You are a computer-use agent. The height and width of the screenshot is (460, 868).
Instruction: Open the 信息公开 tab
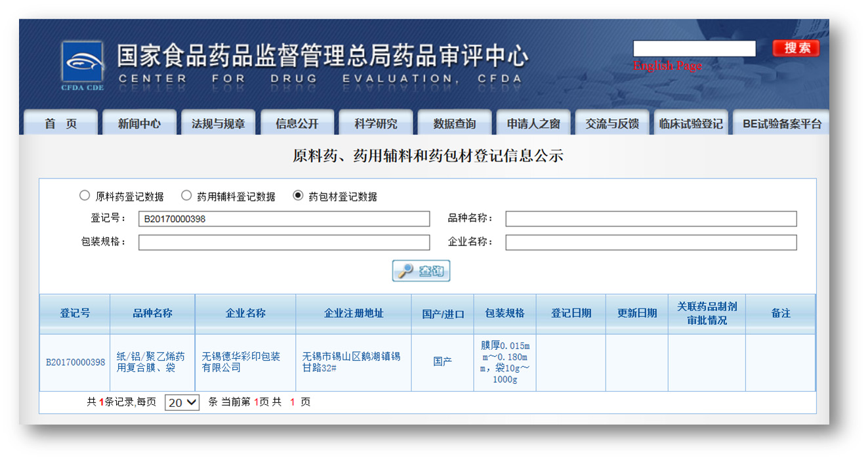[x=297, y=123]
